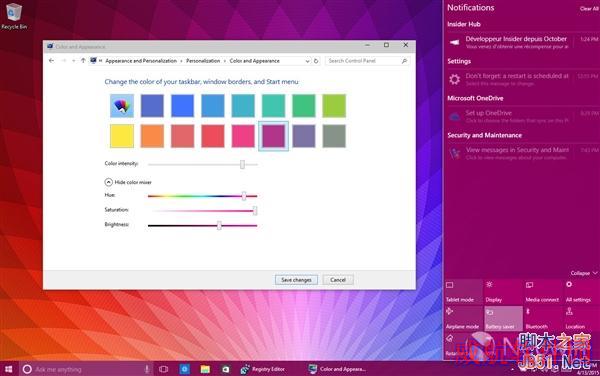600x376 pixels.
Task: Open address bar history dropdown
Action: click(x=307, y=61)
